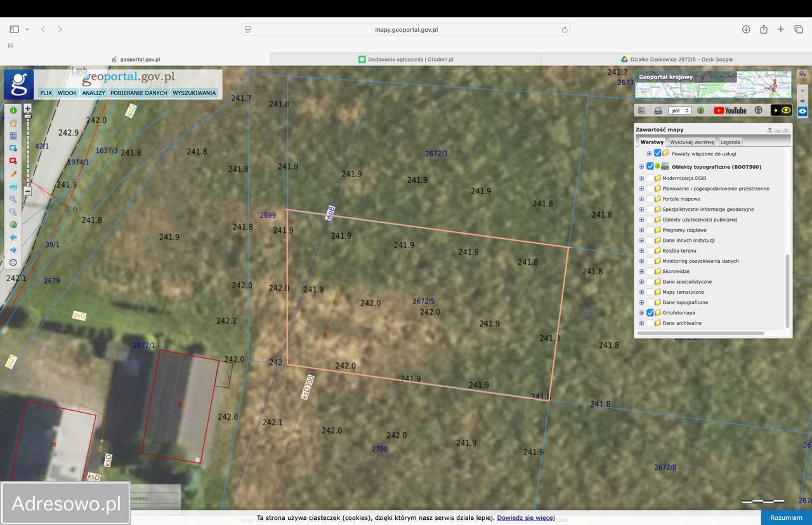
Task: Open the 'pol' language dropdown
Action: coord(680,110)
